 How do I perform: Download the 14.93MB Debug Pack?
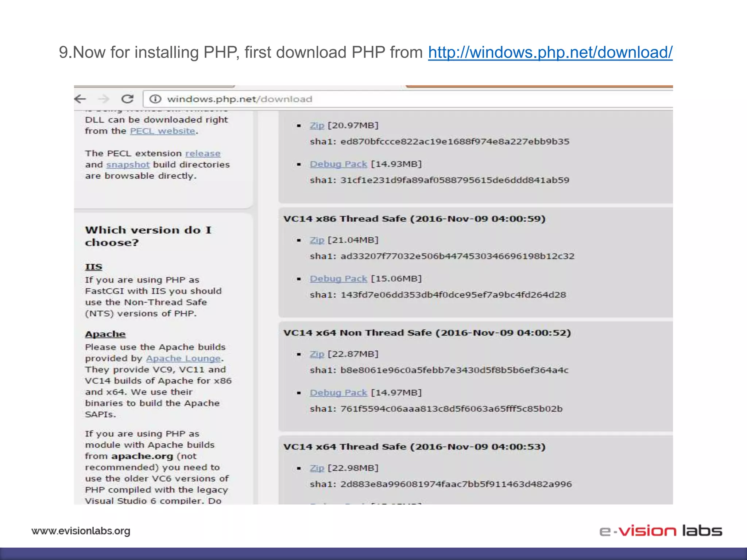[x=338, y=164]
